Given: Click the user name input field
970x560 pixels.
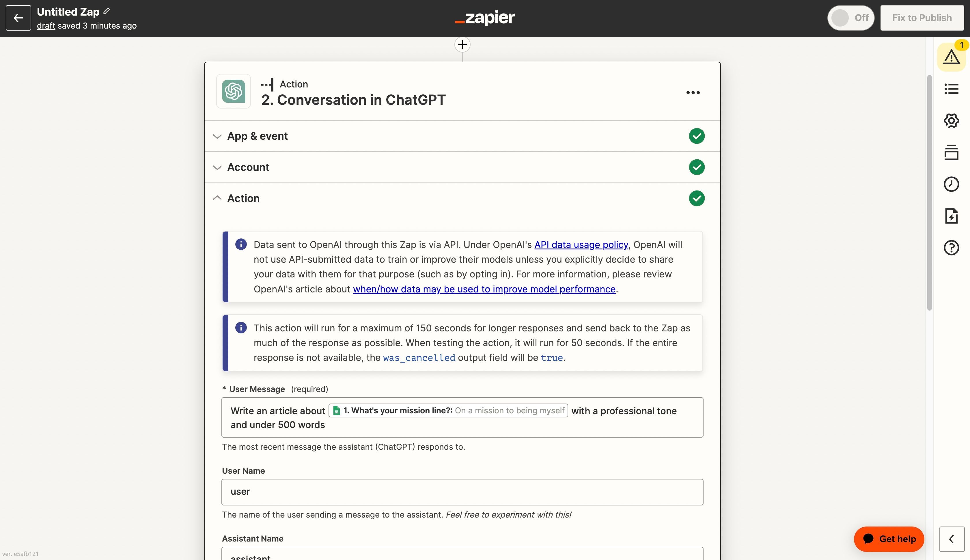Looking at the screenshot, I should pyautogui.click(x=462, y=492).
